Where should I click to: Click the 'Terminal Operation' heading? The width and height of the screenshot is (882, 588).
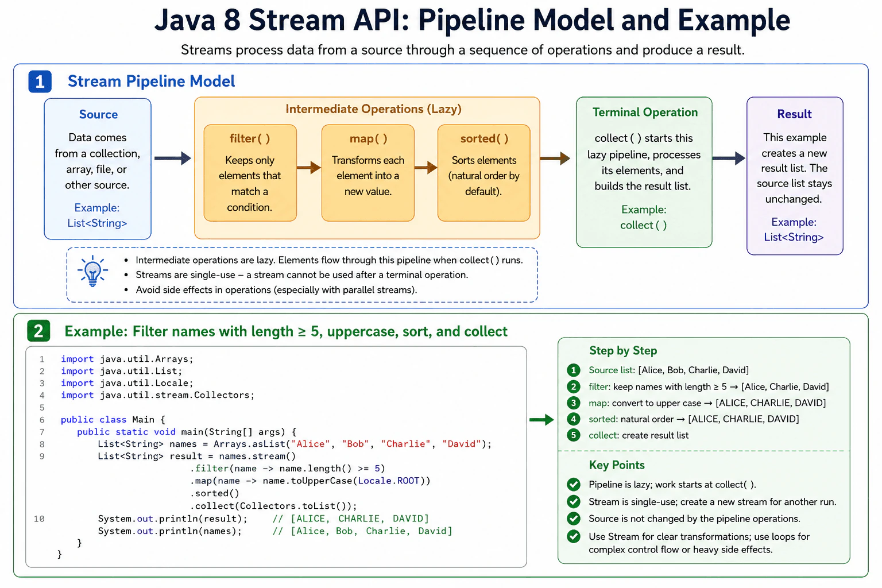(x=645, y=113)
